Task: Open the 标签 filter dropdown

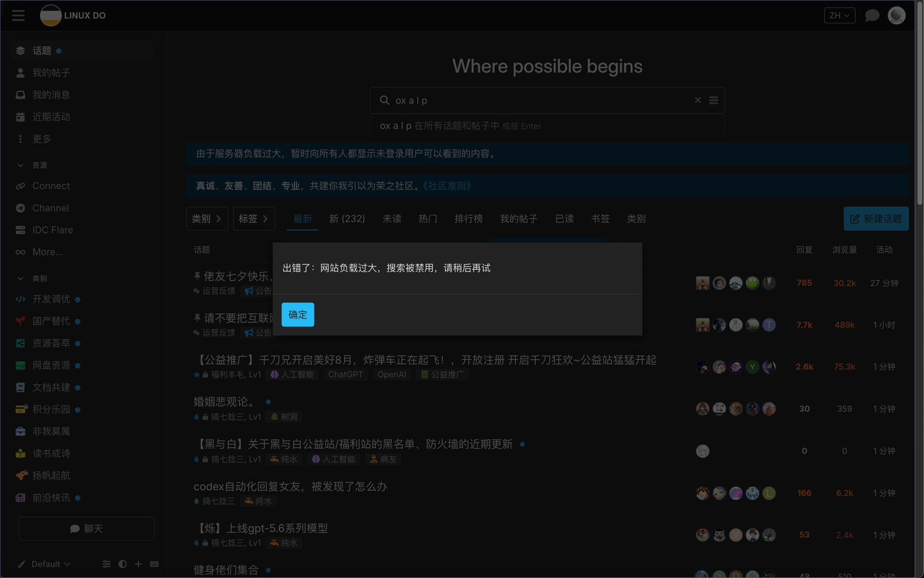Action: (x=254, y=219)
